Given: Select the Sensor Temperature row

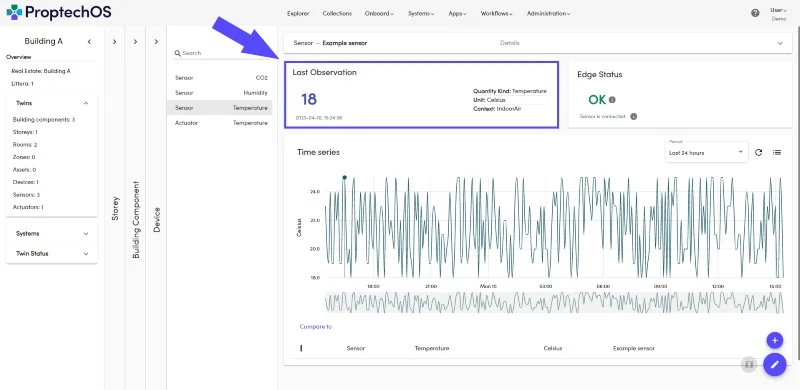Looking at the screenshot, I should coord(219,108).
